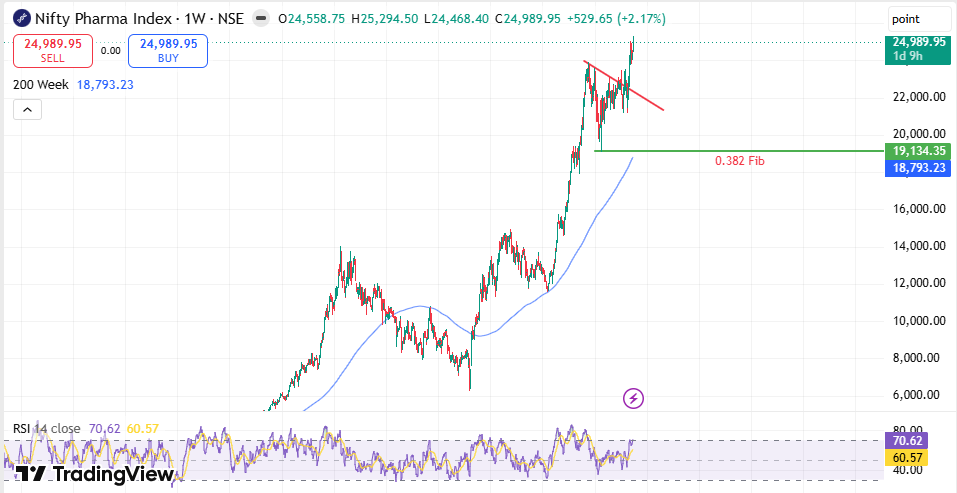Screen dimensions: 957x493
Task: Select the 0.382 Fib text annotation
Action: (740, 161)
